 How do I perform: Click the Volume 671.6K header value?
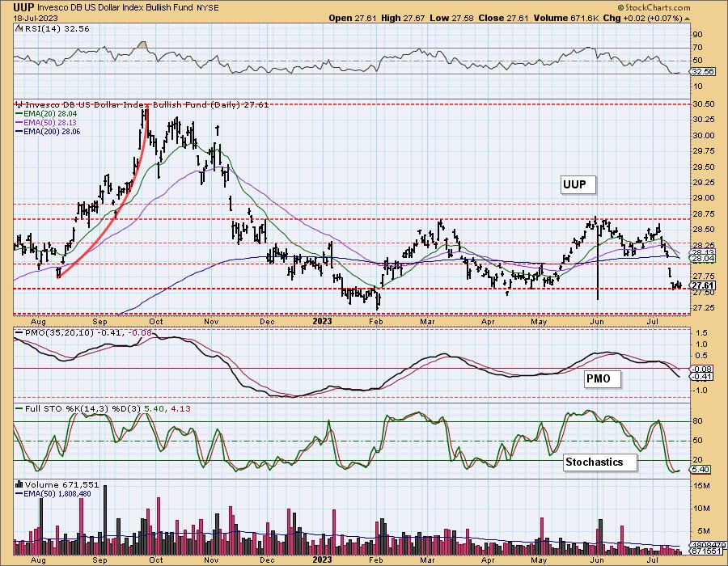pos(566,18)
